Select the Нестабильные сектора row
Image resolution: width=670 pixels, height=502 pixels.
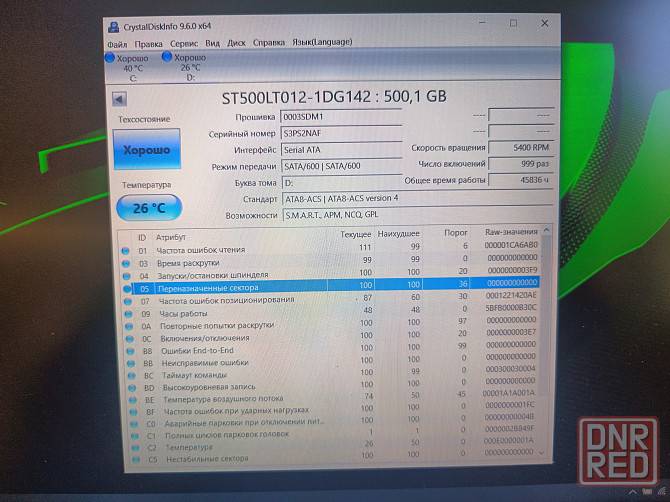(x=335, y=456)
